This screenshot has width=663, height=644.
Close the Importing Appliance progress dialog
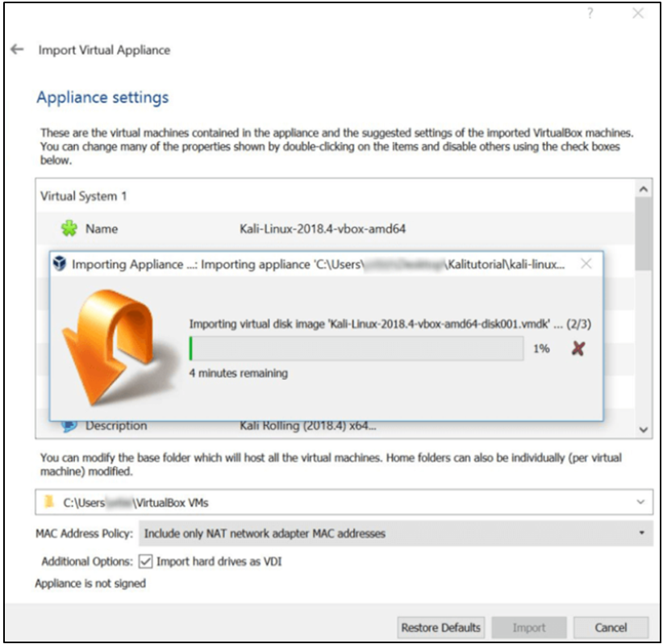click(x=586, y=264)
